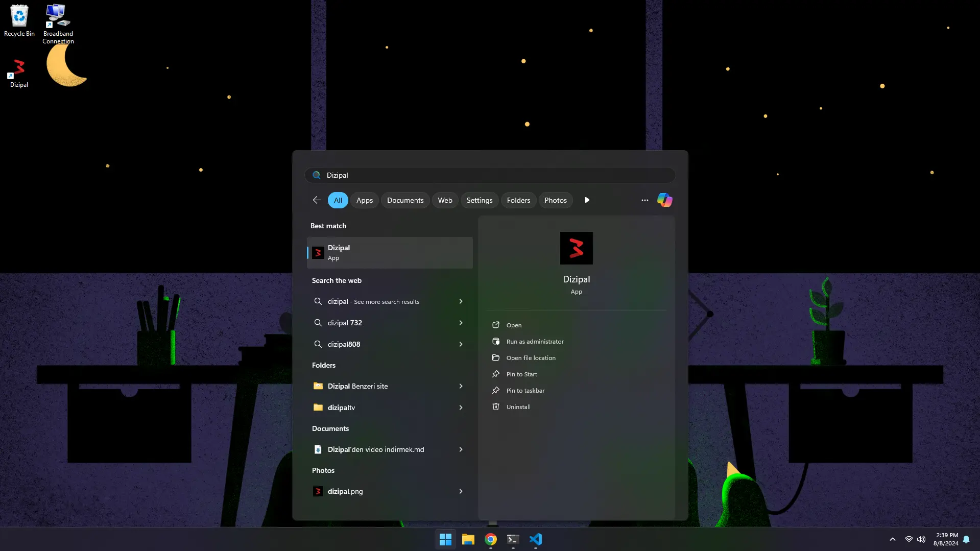Choose Pin to taskbar
The height and width of the screenshot is (551, 980).
click(525, 391)
